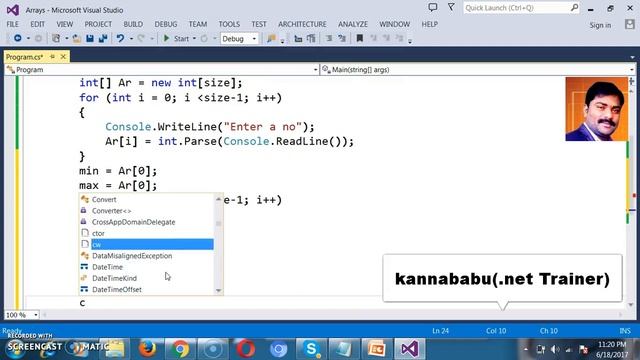Expand the New Project dropdown arrow
Image resolution: width=640 pixels, height=360 pixels.
[x=67, y=39]
